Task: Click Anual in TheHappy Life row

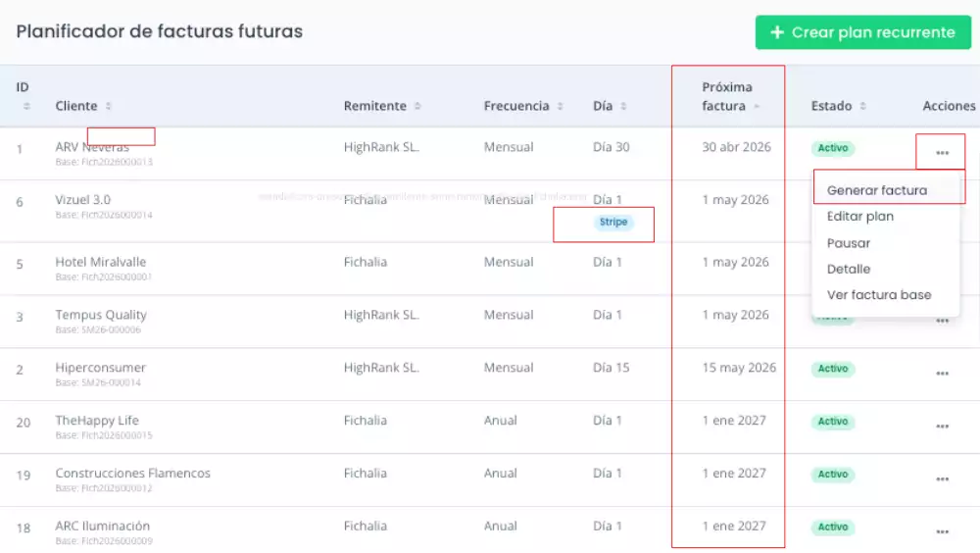Action: coord(500,421)
